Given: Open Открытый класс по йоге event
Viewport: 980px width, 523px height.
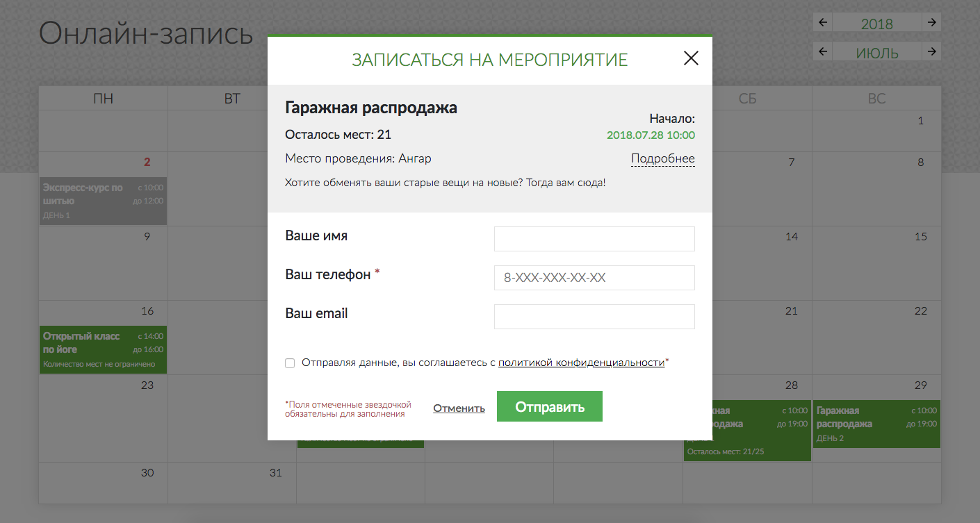Looking at the screenshot, I should tap(103, 349).
